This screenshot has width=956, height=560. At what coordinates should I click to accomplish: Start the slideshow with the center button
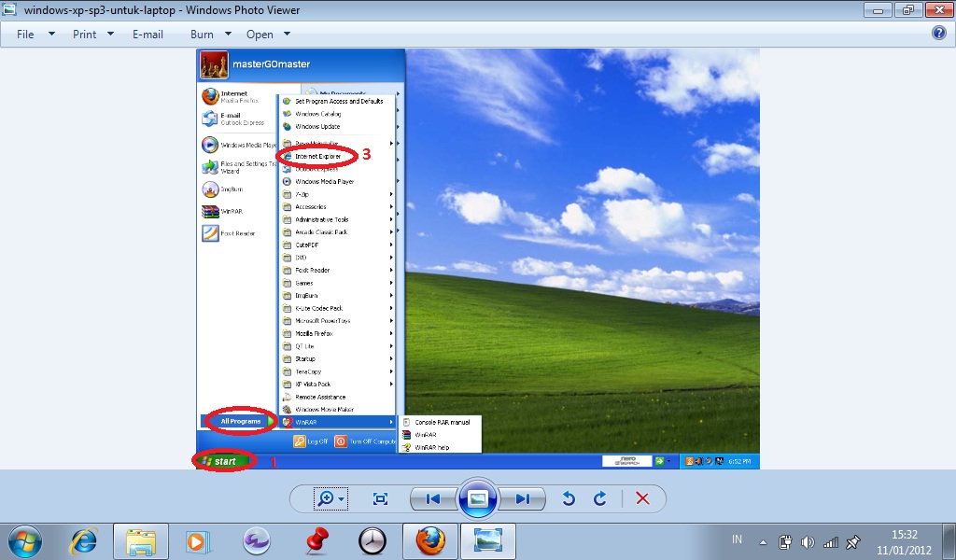click(x=477, y=497)
